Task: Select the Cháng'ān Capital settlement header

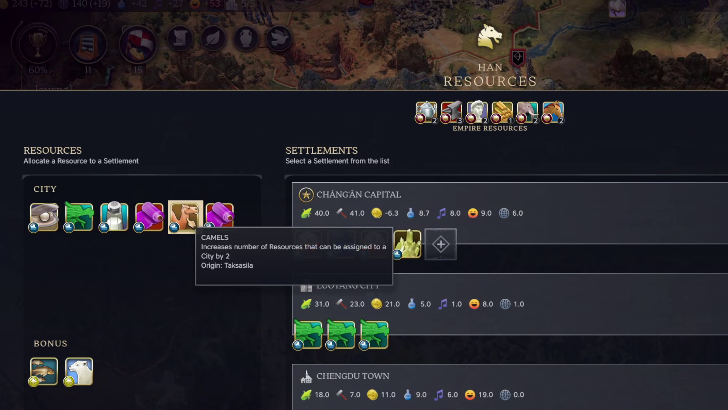Action: (x=358, y=195)
